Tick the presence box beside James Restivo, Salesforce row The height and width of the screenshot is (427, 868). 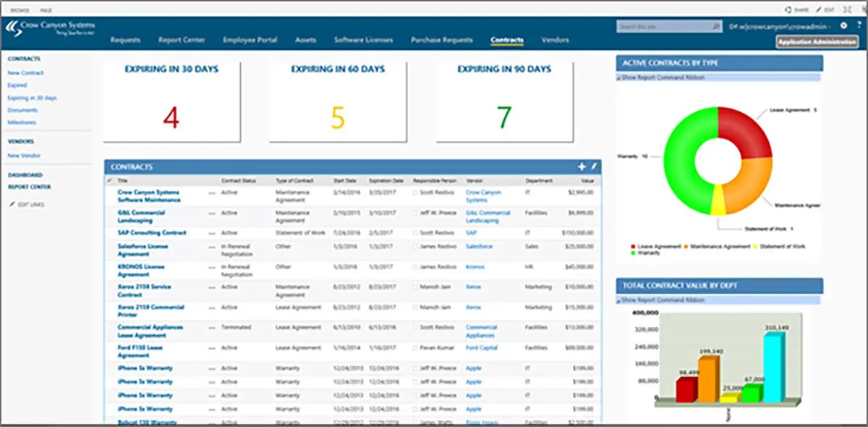point(416,247)
